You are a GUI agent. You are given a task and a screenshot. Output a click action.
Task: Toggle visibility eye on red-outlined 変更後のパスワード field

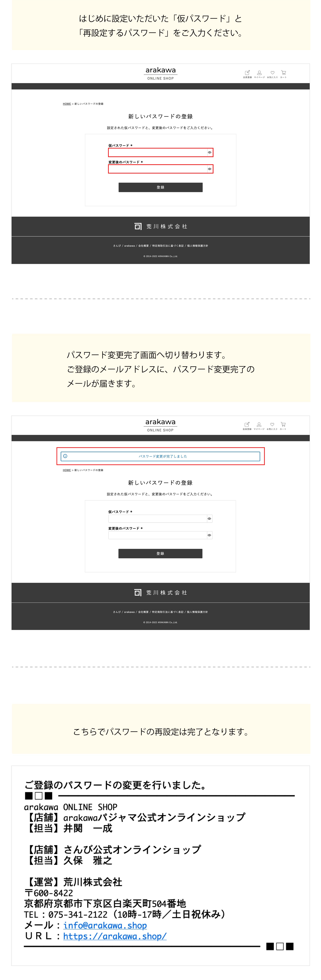click(x=209, y=169)
